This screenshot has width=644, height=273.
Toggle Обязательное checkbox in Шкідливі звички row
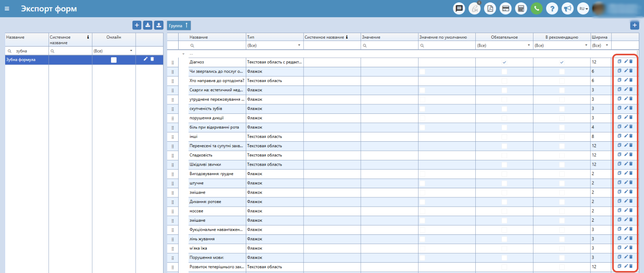[x=504, y=164]
